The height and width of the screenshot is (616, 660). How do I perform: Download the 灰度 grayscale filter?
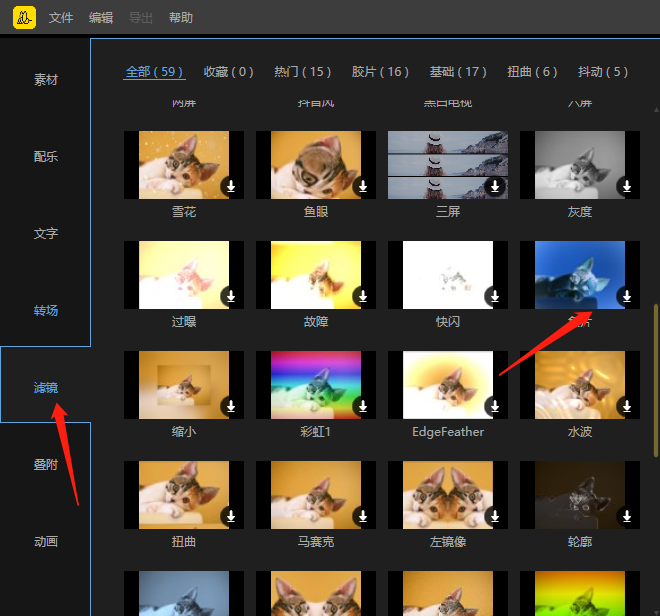(626, 186)
